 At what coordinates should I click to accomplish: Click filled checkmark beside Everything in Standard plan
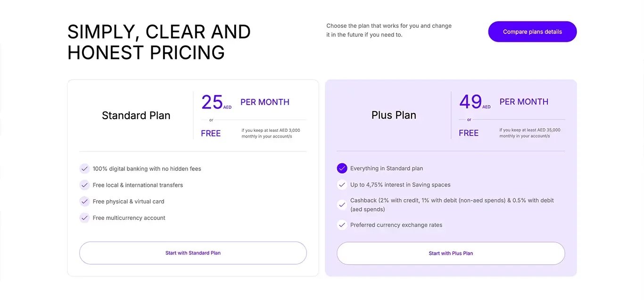(x=342, y=168)
